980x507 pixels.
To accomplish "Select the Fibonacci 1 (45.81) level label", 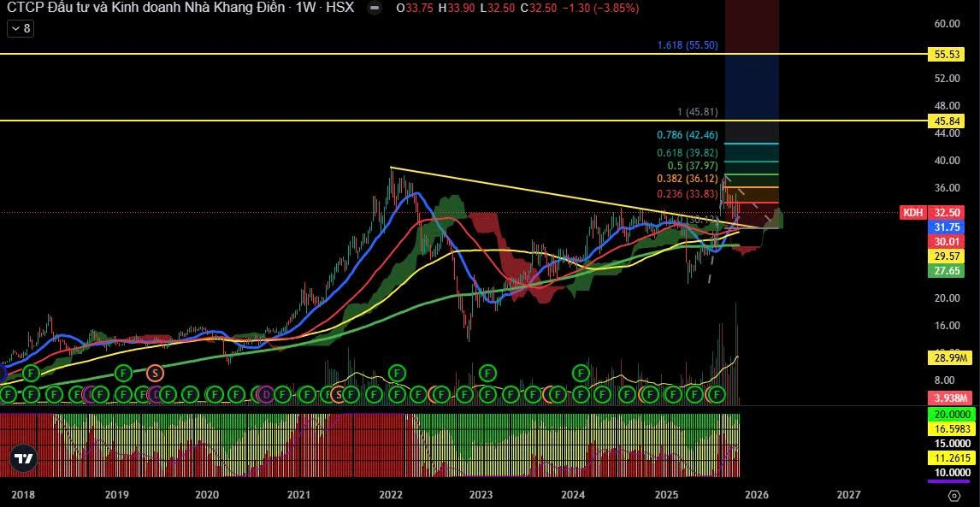I will [x=698, y=113].
